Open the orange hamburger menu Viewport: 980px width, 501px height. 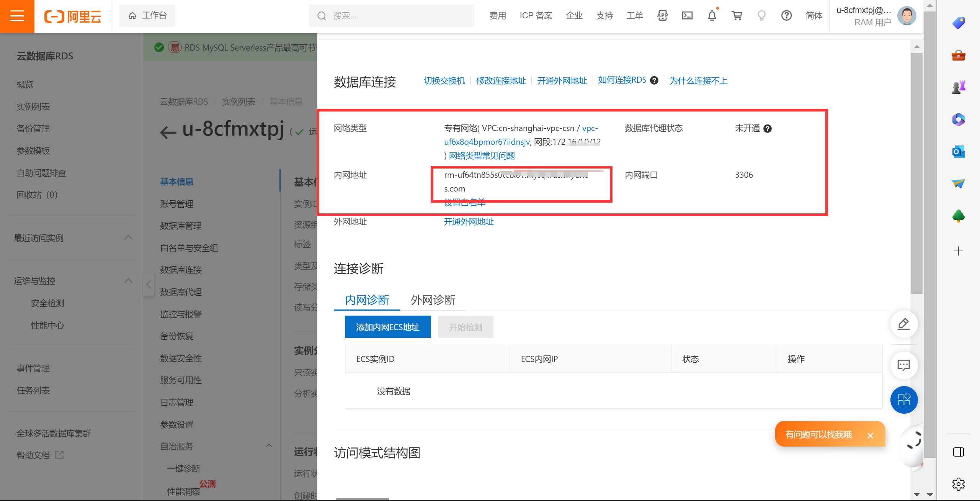(x=17, y=16)
